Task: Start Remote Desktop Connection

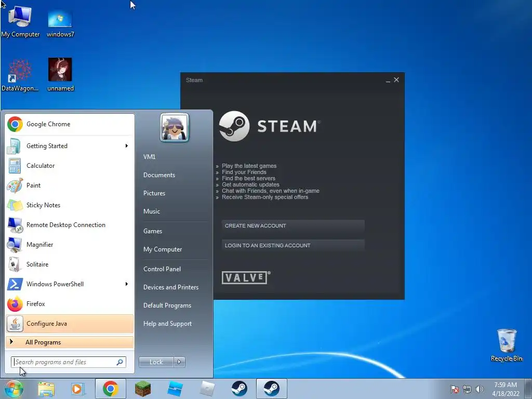Action: click(70, 224)
